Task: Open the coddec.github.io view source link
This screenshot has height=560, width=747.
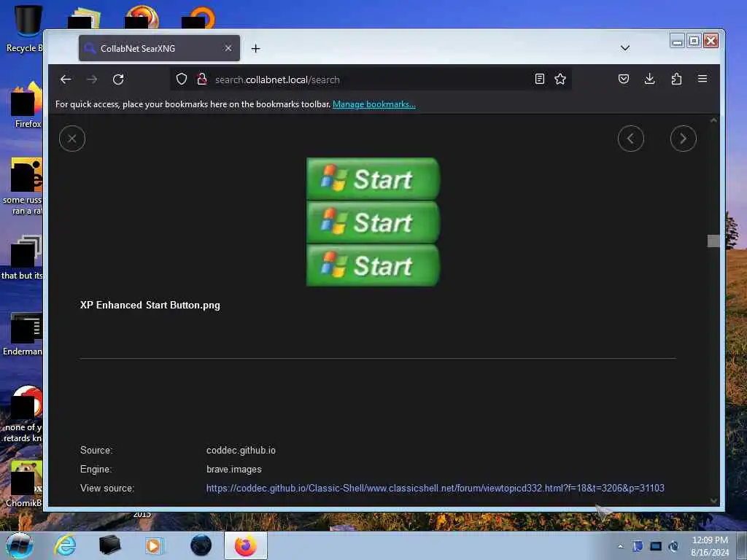Action: 435,488
